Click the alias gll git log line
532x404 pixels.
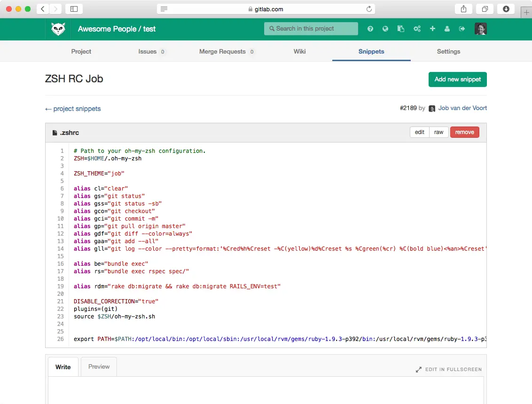pos(280,248)
